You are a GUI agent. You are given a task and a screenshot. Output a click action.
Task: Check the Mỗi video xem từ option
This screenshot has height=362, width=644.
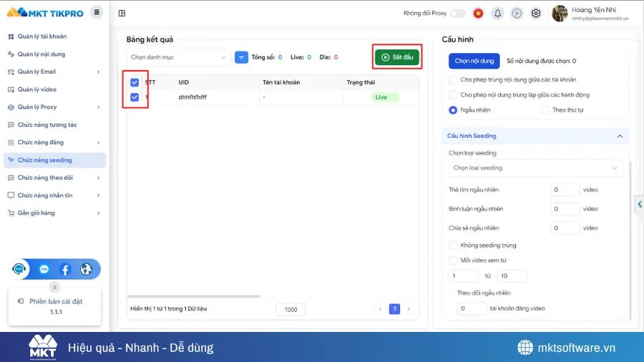pyautogui.click(x=453, y=260)
